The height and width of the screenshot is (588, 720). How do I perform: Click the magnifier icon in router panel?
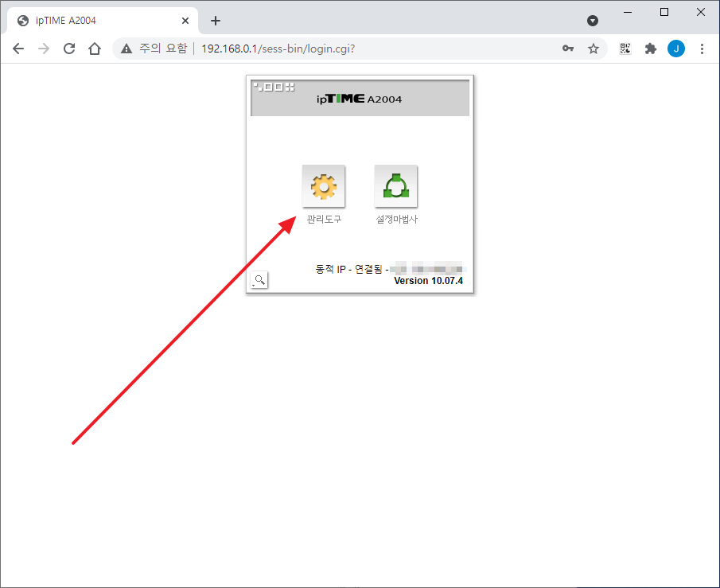(259, 279)
